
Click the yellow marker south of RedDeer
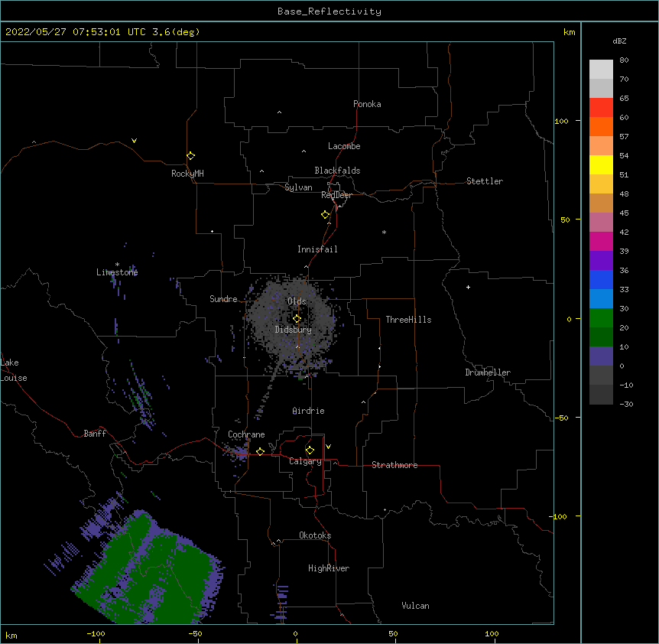coord(325,214)
